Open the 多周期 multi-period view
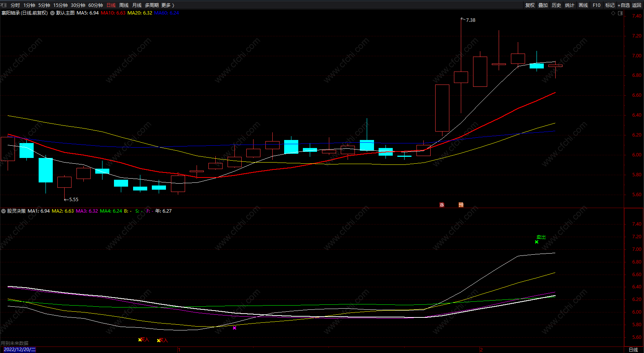The width and height of the screenshot is (644, 353). click(152, 5)
